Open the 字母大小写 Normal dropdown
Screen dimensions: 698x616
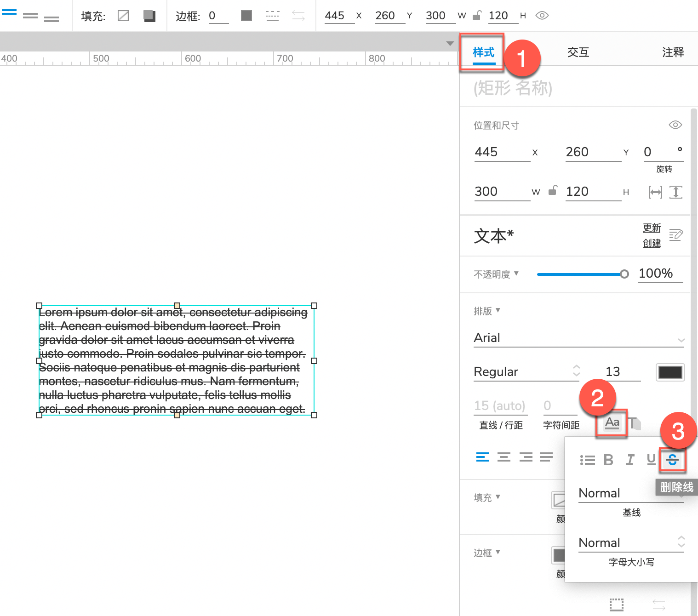tap(631, 542)
